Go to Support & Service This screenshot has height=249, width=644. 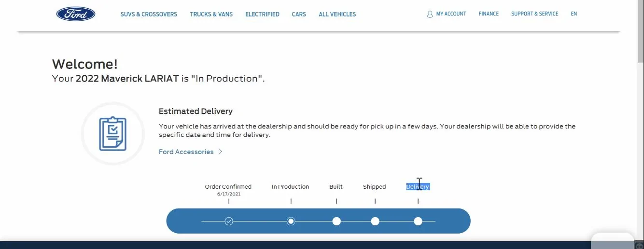click(x=534, y=14)
